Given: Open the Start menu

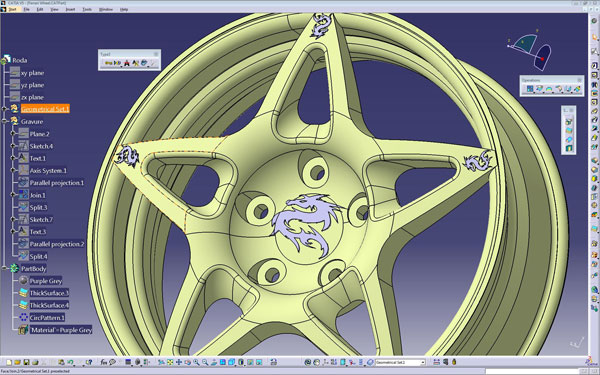Looking at the screenshot, I should (12, 9).
